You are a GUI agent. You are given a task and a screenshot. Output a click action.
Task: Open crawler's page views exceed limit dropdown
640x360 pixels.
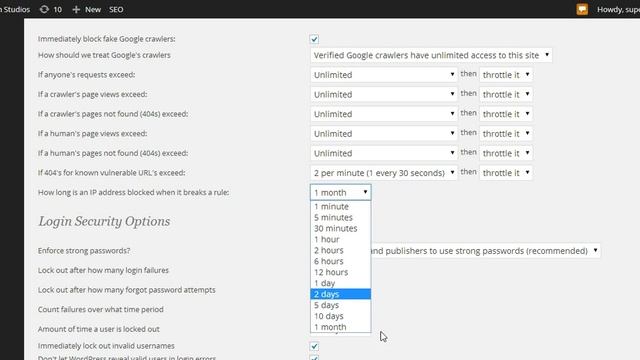(384, 94)
